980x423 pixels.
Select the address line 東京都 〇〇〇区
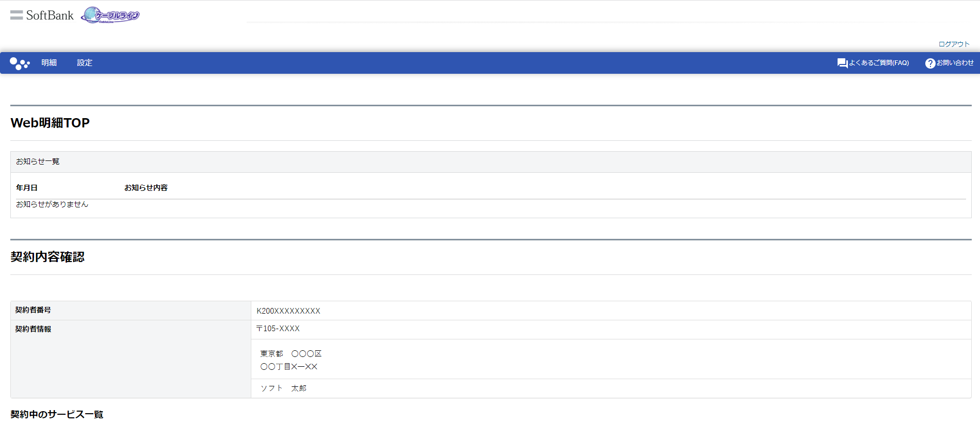[291, 354]
